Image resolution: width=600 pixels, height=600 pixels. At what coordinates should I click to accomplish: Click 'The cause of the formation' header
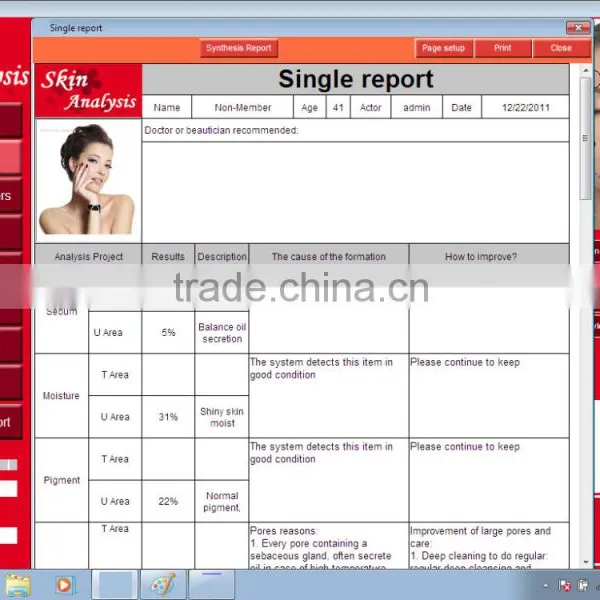329,256
